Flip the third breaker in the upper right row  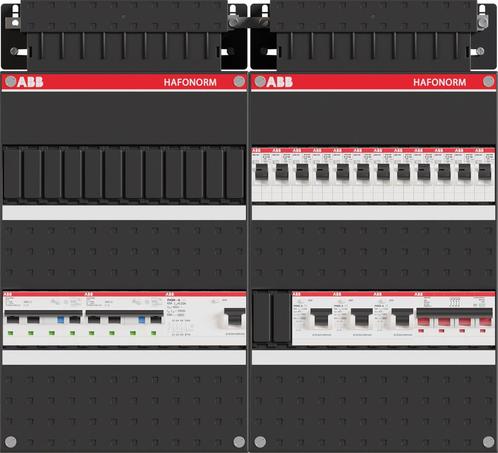[302, 172]
